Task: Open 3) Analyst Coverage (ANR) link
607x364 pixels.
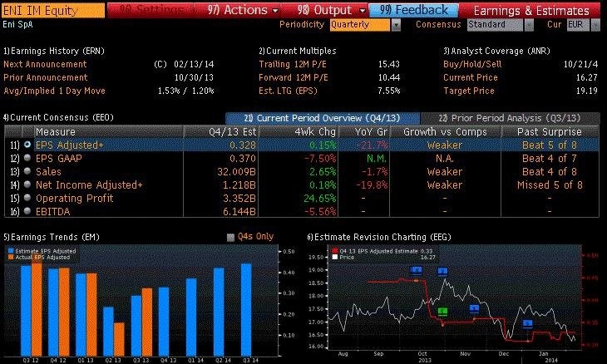Action: click(x=496, y=51)
